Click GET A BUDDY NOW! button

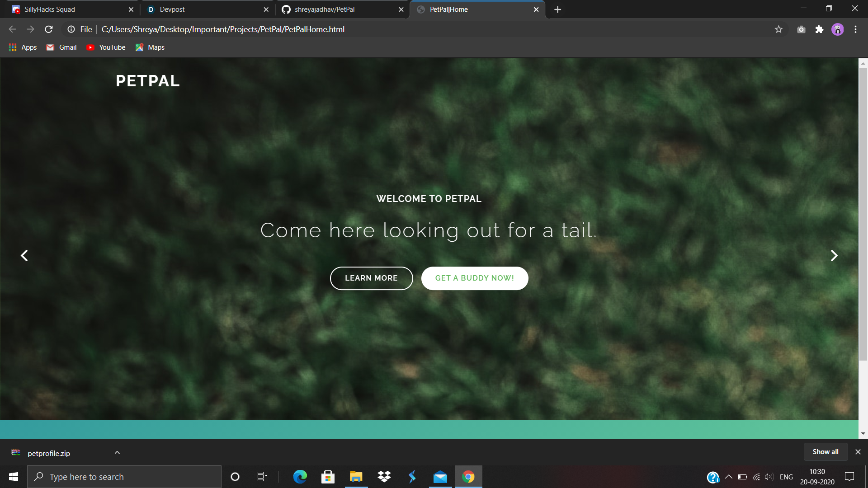pos(474,278)
